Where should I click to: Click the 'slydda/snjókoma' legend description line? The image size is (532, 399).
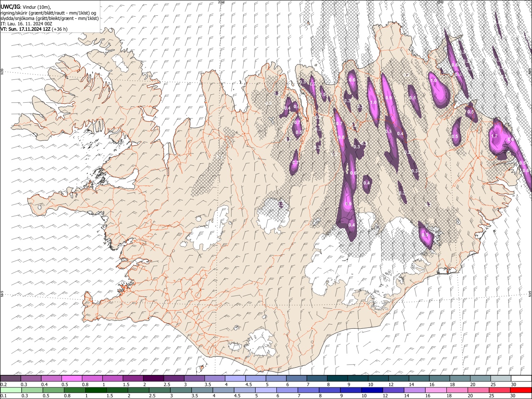pyautogui.click(x=49, y=18)
